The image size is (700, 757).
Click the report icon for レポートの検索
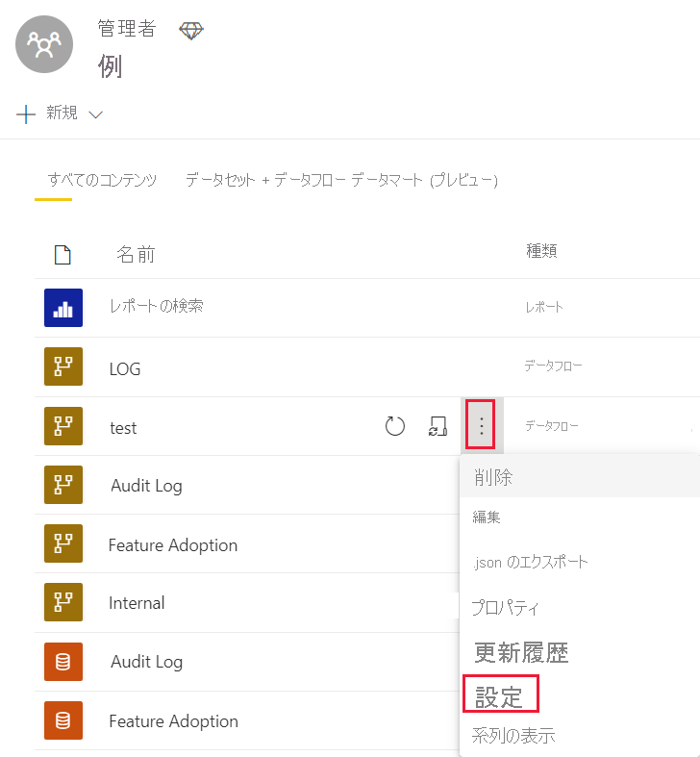coord(63,308)
